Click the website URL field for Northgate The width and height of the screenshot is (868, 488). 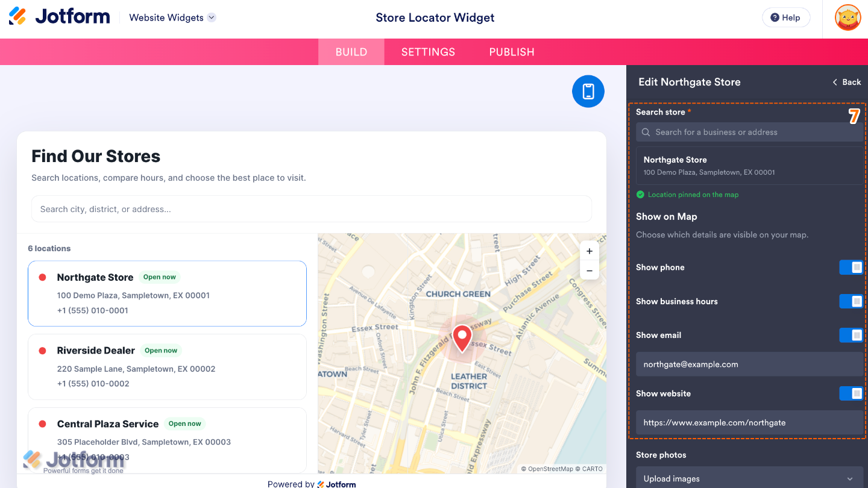pyautogui.click(x=749, y=422)
